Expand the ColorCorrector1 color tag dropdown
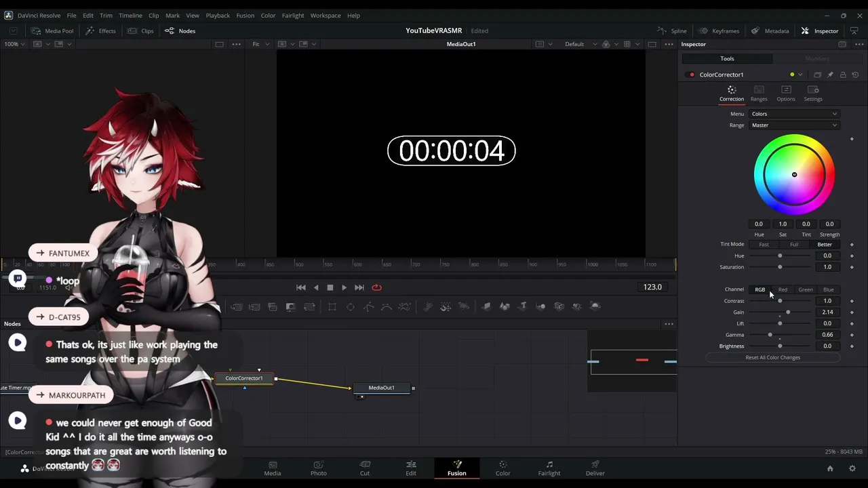 (800, 75)
